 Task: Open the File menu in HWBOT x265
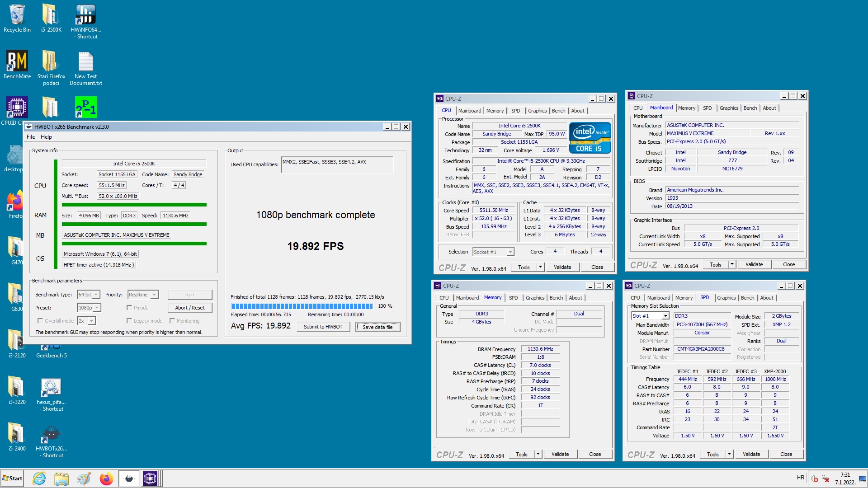point(31,137)
